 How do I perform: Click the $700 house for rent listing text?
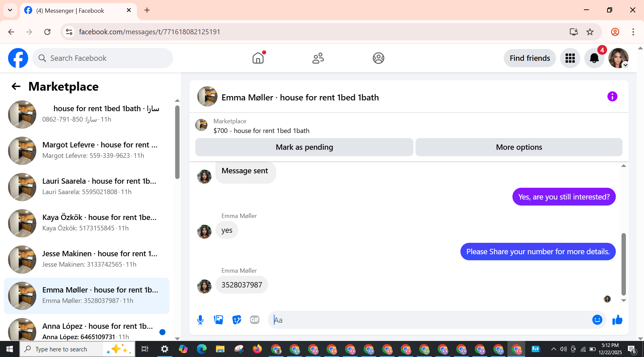pos(261,131)
